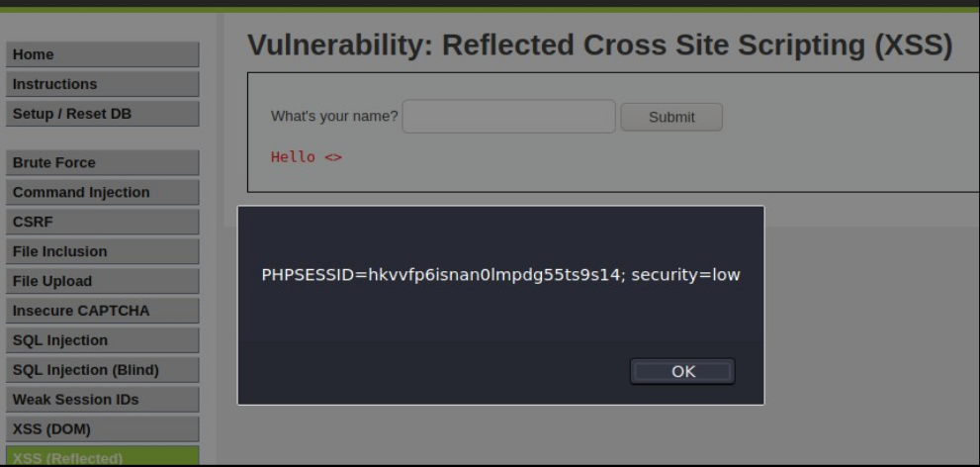Go to the Instructions page

tap(103, 84)
